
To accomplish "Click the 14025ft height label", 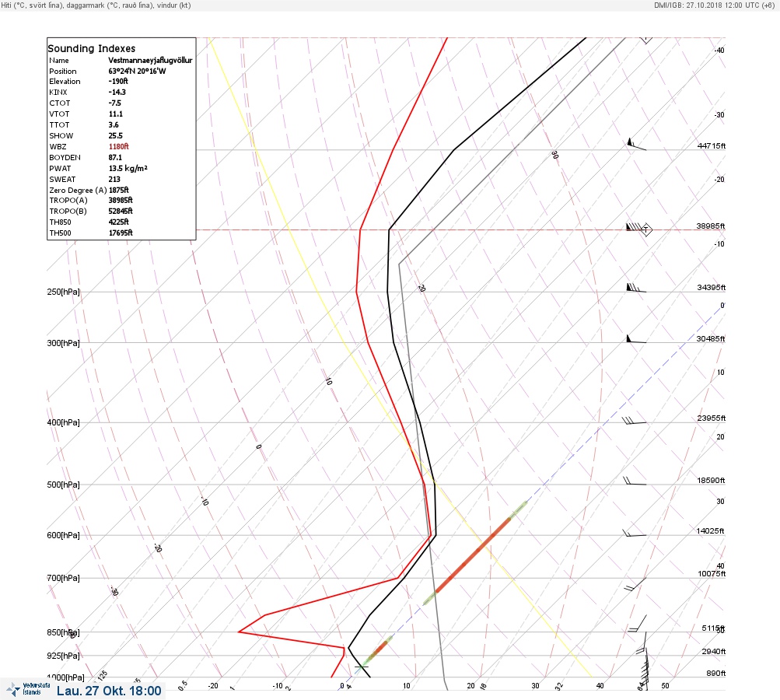I will click(x=710, y=531).
